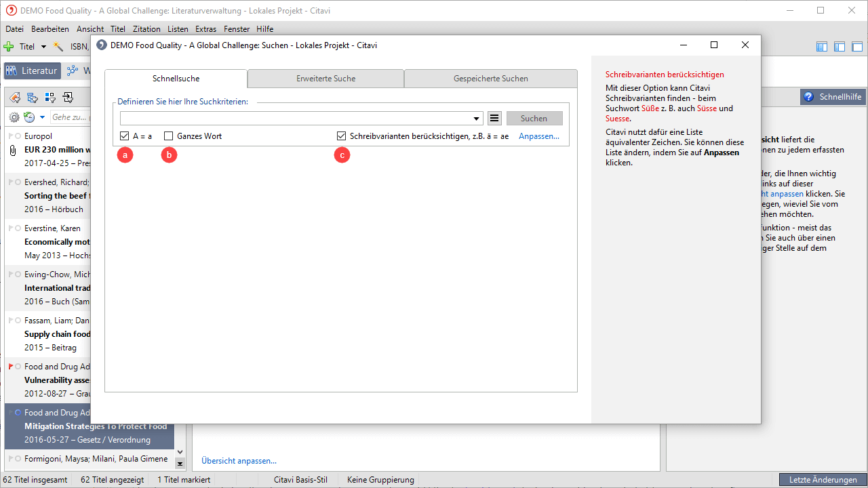This screenshot has height=488, width=868.
Task: Enable the 'Ganzes Wort' checkbox
Action: pyautogui.click(x=169, y=136)
